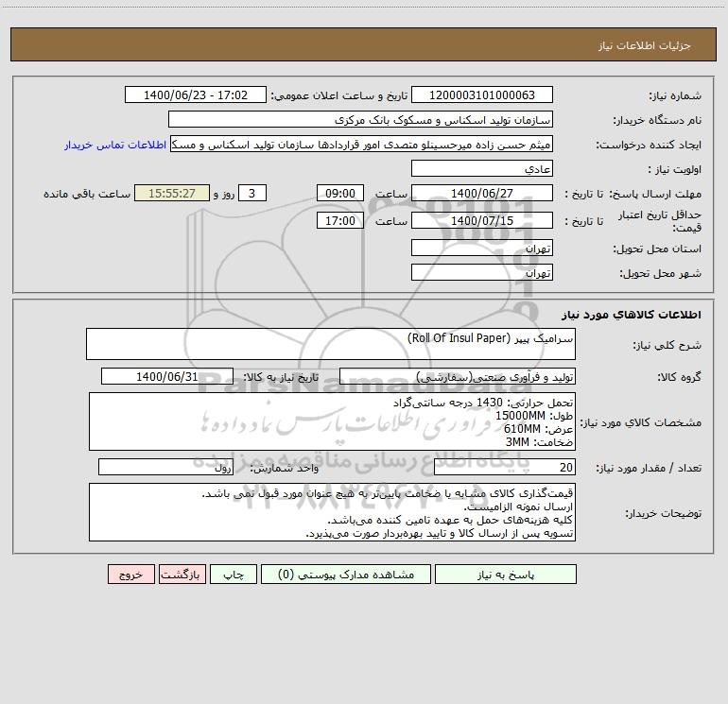The height and width of the screenshot is (704, 728).
Task: Click the حداقل تاریخ اعتبار قیمت label
Action: 660,221
